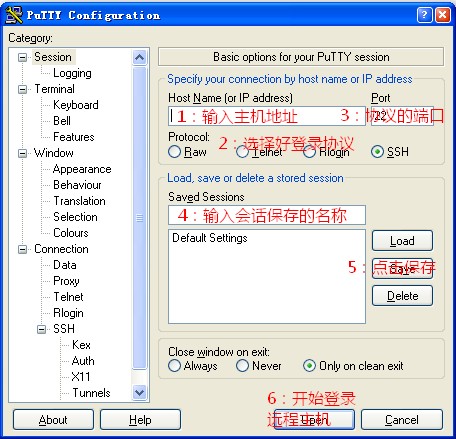Click the category list scrollbar thumb

tap(139, 218)
